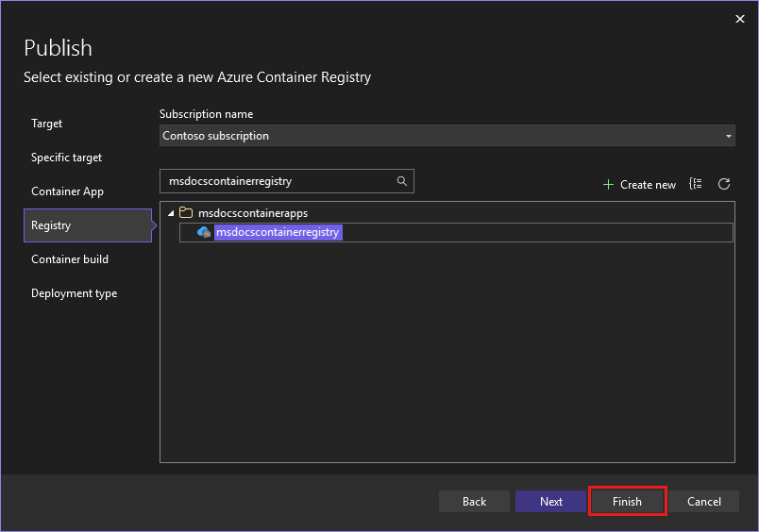The height and width of the screenshot is (532, 759).
Task: Click the Finish button
Action: click(628, 502)
